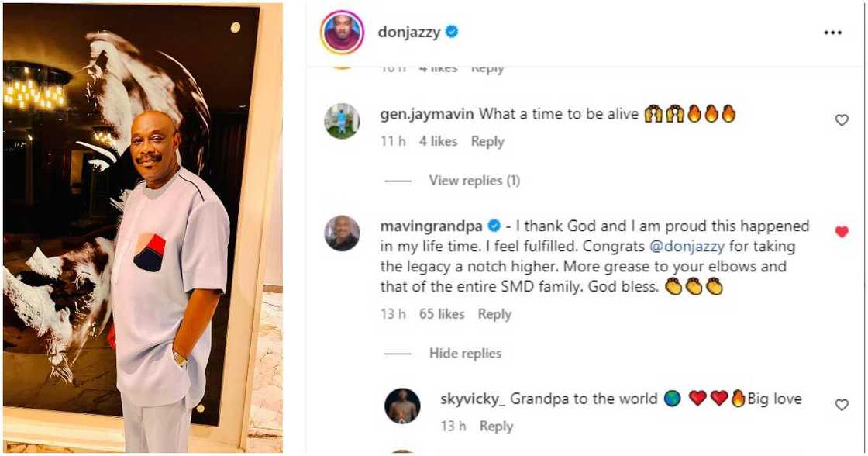
Task: Open the donjazzy username in header
Action: tap(408, 32)
